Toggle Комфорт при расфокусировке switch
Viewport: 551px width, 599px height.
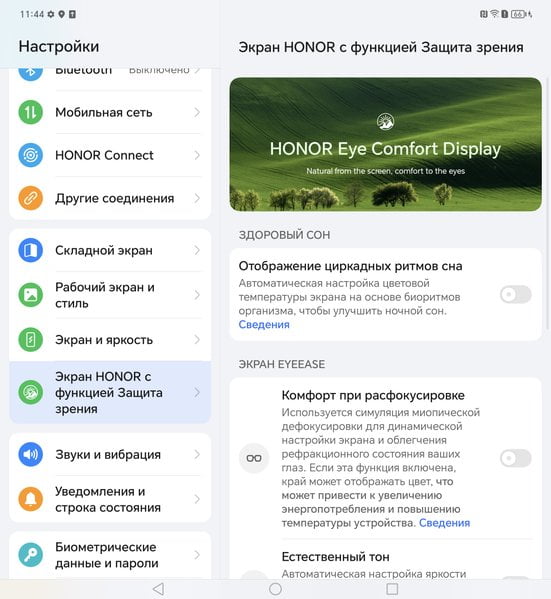(515, 458)
